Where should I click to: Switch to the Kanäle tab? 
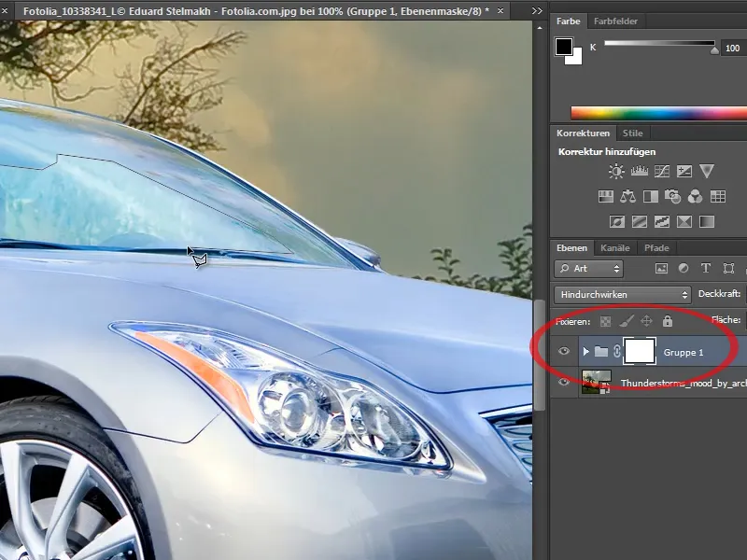(x=615, y=248)
